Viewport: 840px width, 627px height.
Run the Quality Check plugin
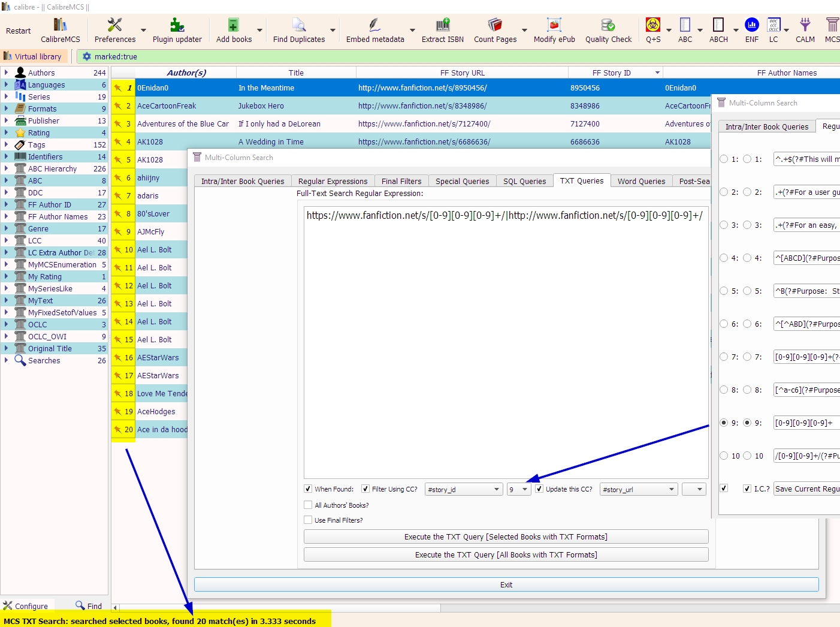(608, 30)
